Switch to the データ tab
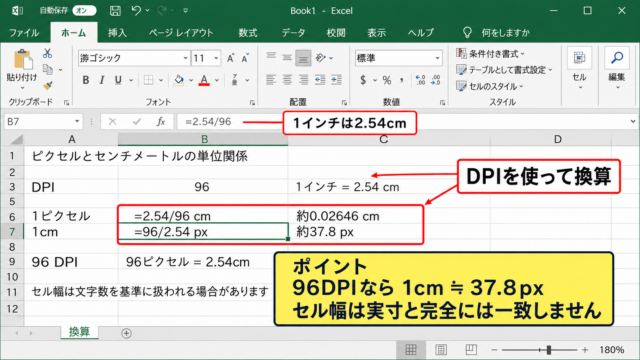 (x=293, y=33)
